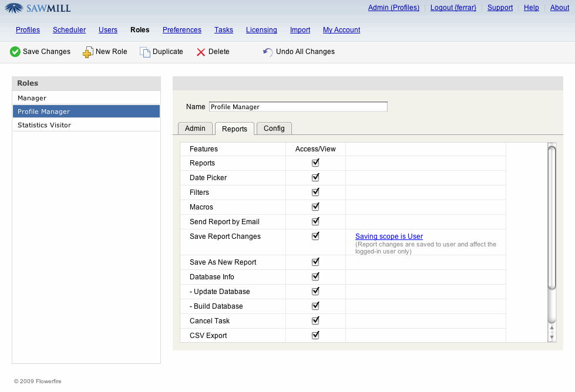Screen dimensions: 575x392
Task: Disable the CSV Export checkbox
Action: tap(315, 335)
